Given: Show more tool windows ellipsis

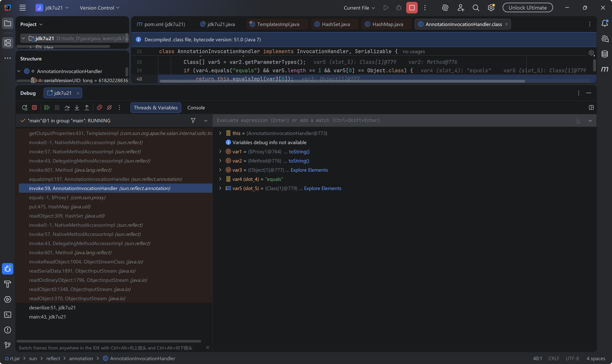Looking at the screenshot, I should (x=8, y=58).
